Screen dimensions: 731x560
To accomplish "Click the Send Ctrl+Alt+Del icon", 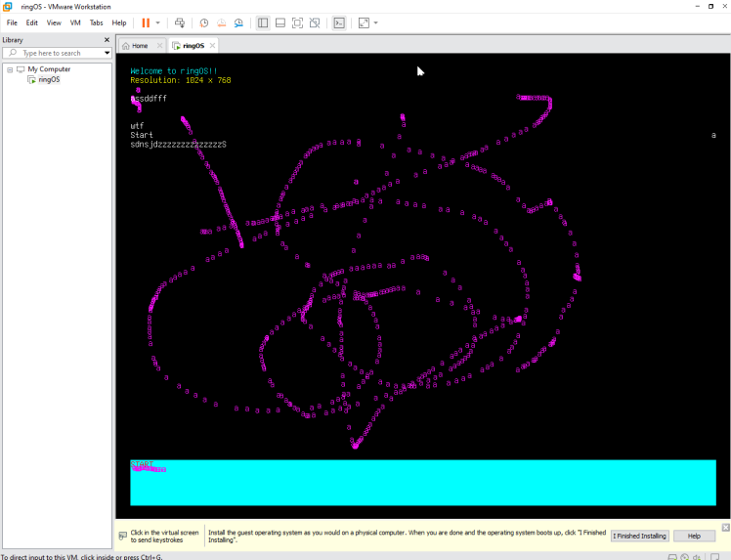I will (180, 22).
